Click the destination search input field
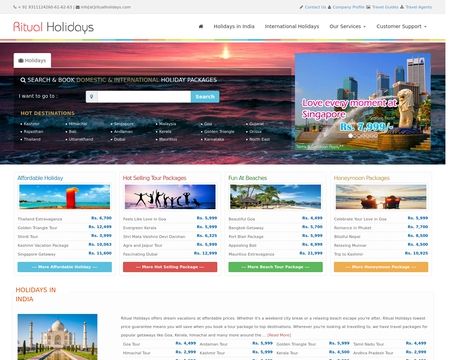 pyautogui.click(x=144, y=97)
